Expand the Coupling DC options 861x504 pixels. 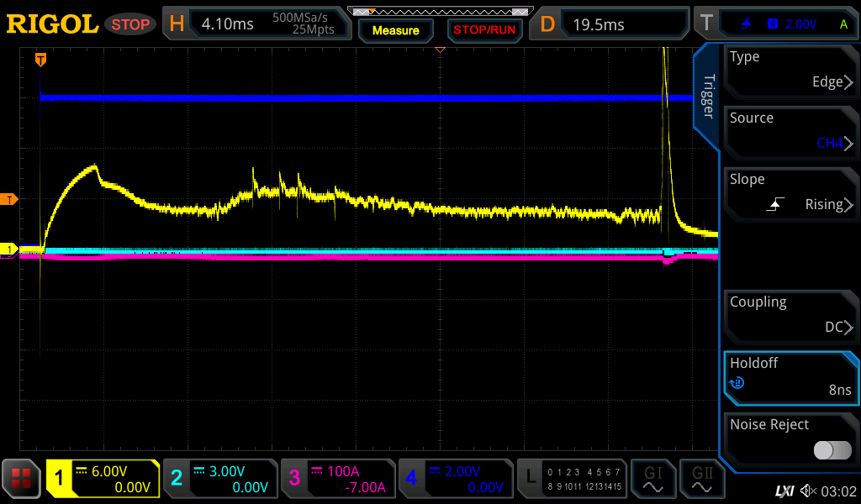click(790, 316)
